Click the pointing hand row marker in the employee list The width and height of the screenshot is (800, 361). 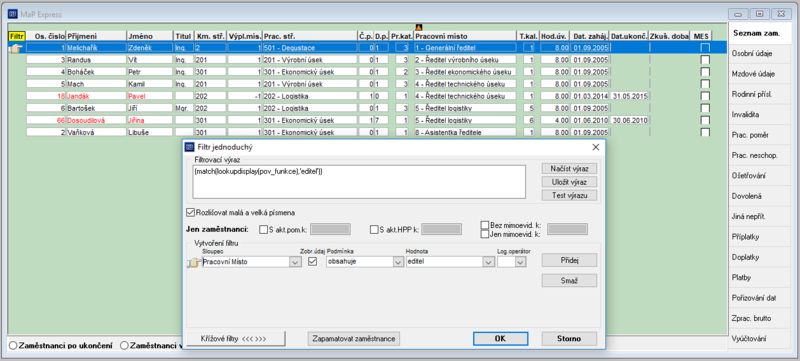(x=17, y=48)
